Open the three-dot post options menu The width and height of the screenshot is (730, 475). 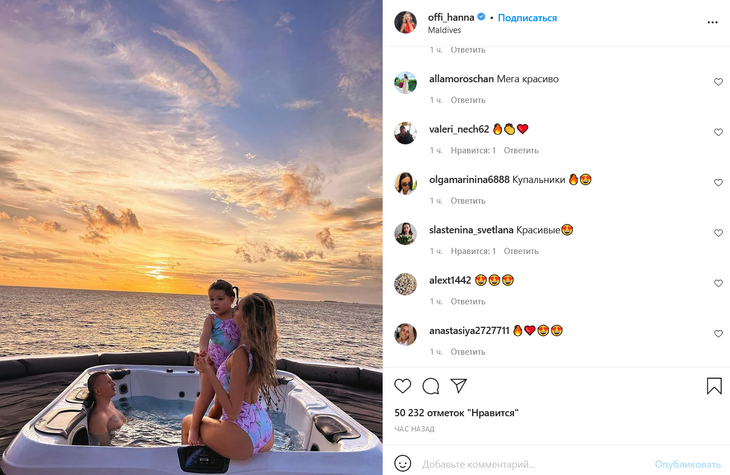pos(713,22)
